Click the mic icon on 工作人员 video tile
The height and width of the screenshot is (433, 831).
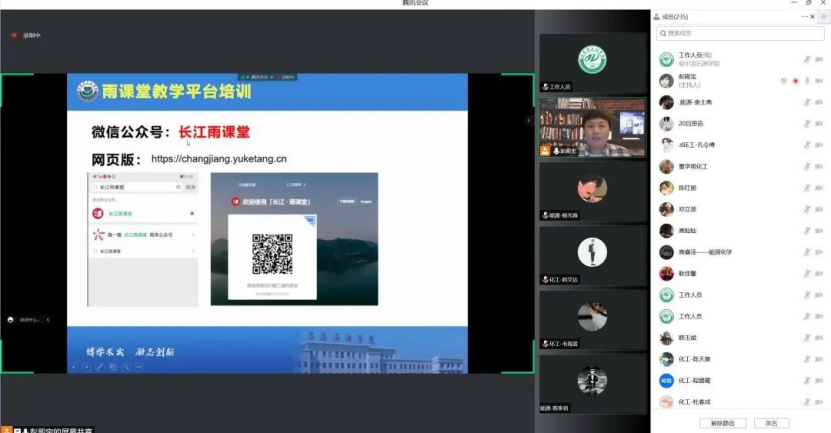point(545,87)
